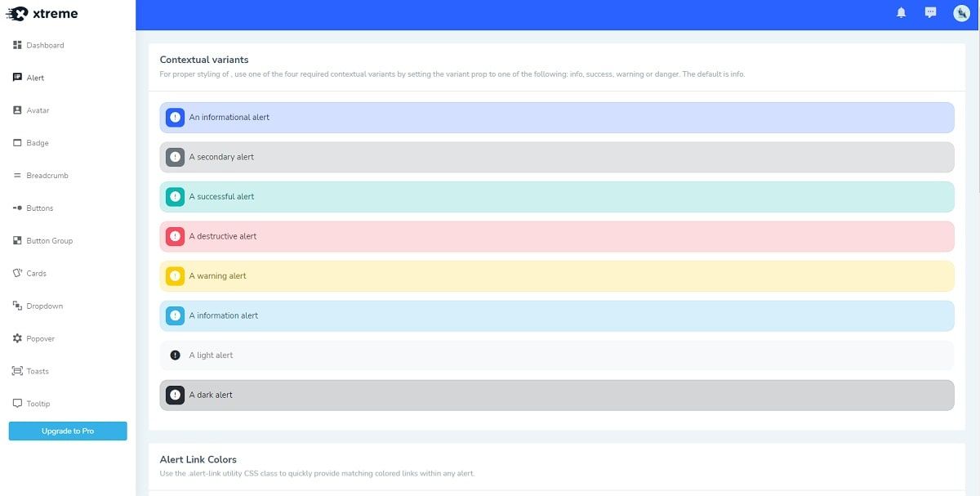
Task: Select the Cards icon in the sidebar
Action: 18,273
